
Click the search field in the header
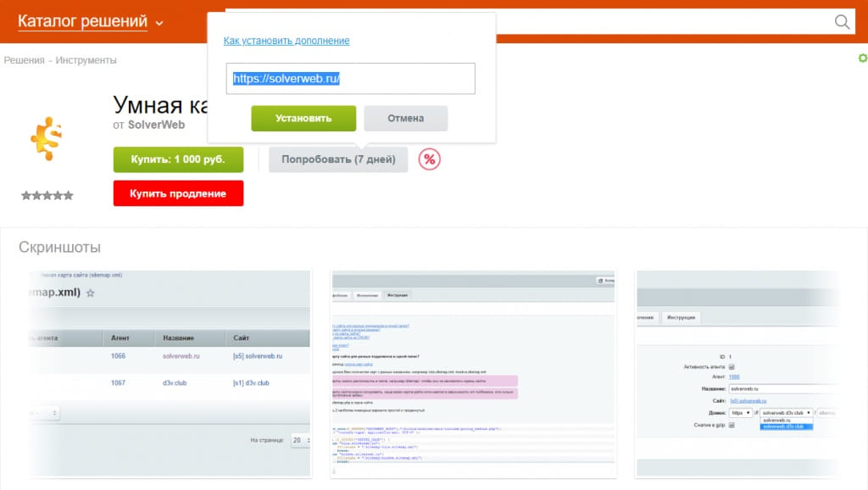661,22
